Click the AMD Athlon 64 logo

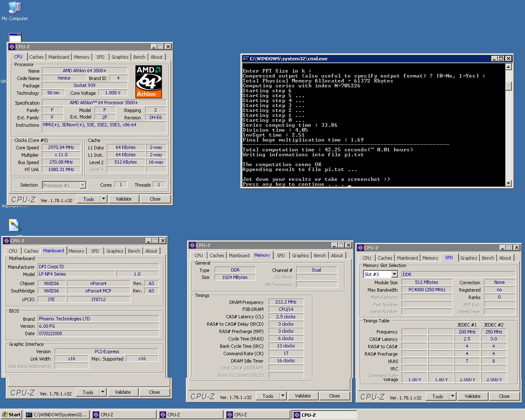(x=149, y=82)
